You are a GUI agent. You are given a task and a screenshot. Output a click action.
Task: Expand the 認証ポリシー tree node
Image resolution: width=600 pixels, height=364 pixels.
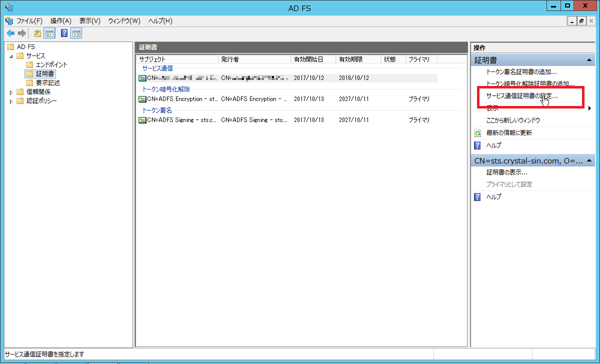coord(11,101)
